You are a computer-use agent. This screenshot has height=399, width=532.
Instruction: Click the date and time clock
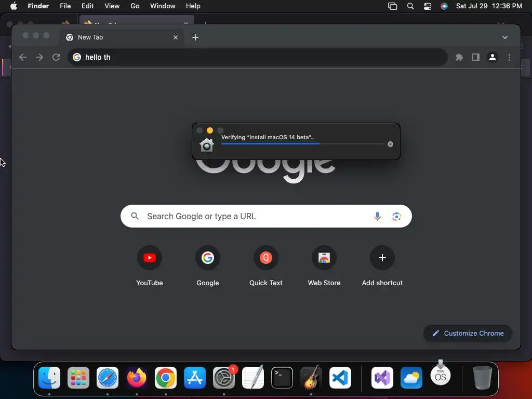(x=489, y=6)
